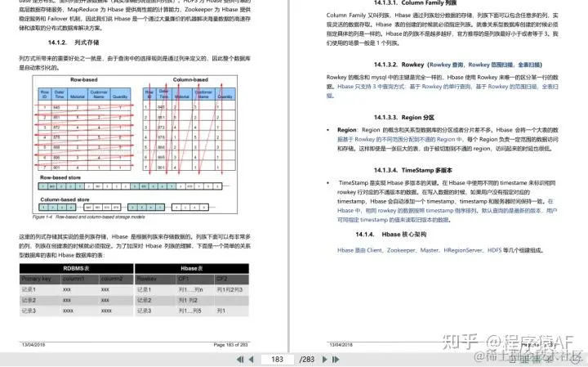Click the Column-based diagram title
Screen dimensions: 588x367
[190, 79]
